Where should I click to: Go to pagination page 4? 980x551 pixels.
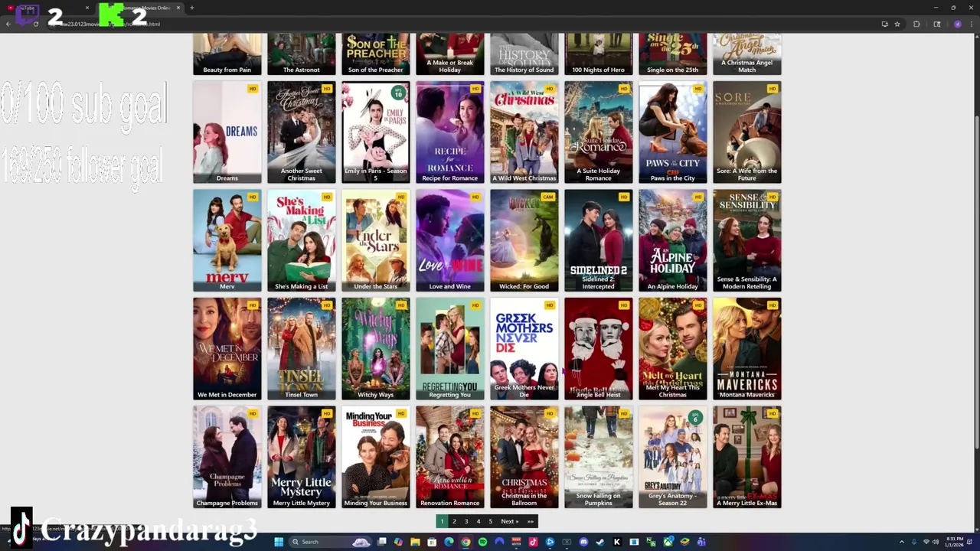(479, 521)
